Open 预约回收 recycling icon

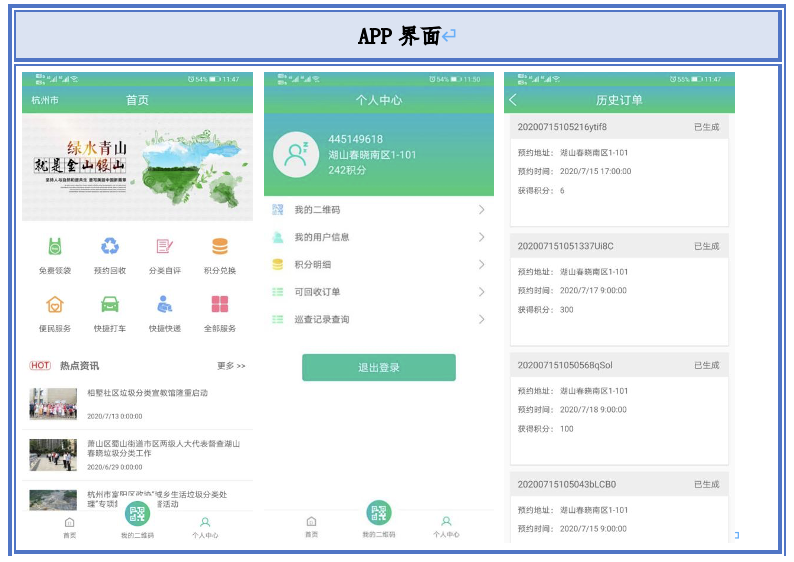109,247
